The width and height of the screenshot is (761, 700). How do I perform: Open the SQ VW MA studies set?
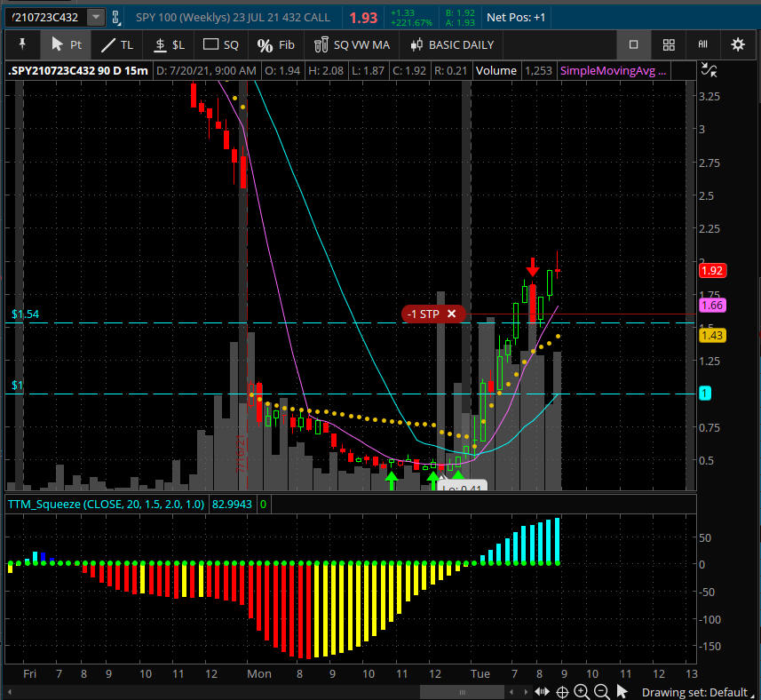352,44
